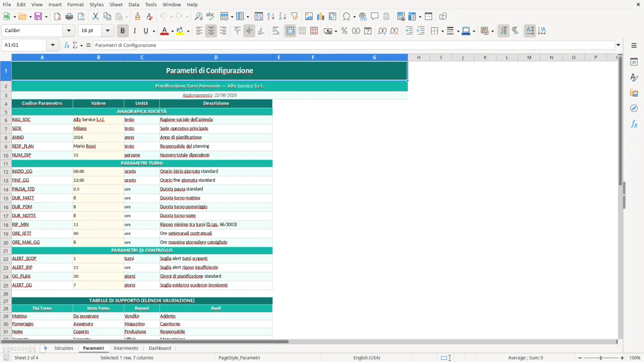
Task: Click the Print icon in toolbar
Action: click(x=69, y=17)
